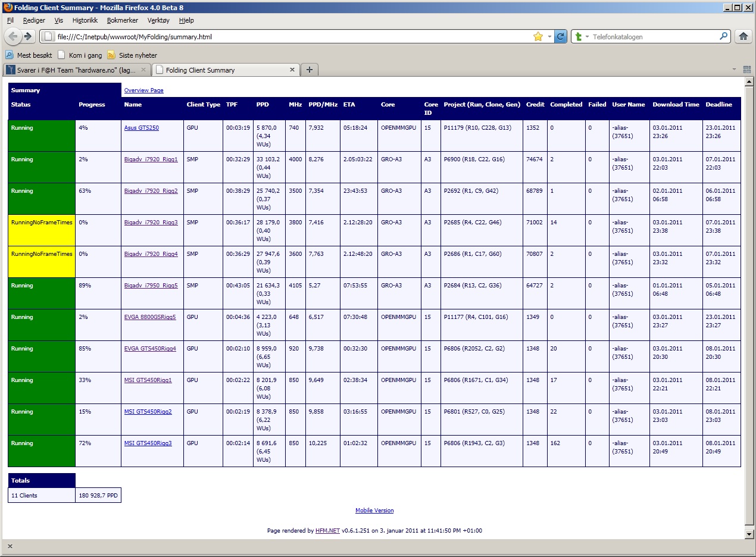Open the Rediger menu

click(x=34, y=20)
